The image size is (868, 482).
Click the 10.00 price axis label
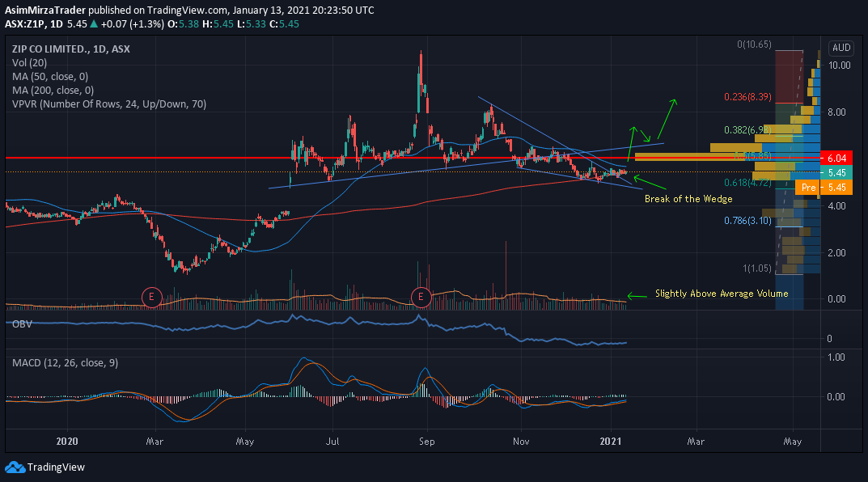(x=839, y=66)
